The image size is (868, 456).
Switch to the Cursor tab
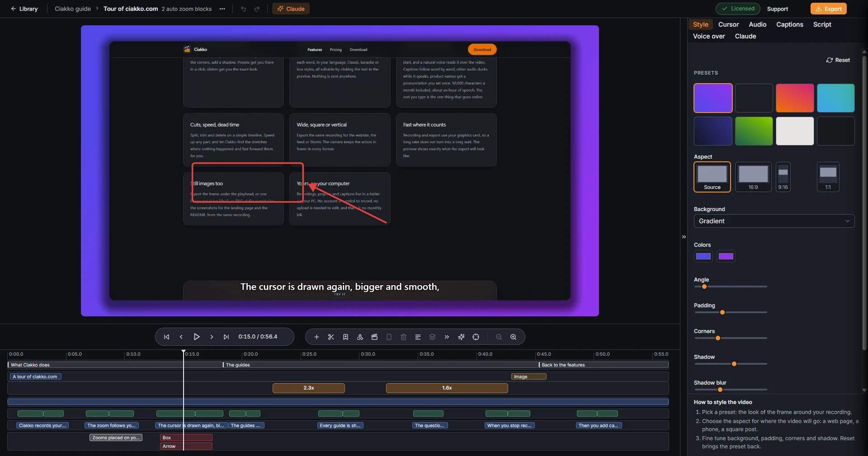tap(728, 24)
